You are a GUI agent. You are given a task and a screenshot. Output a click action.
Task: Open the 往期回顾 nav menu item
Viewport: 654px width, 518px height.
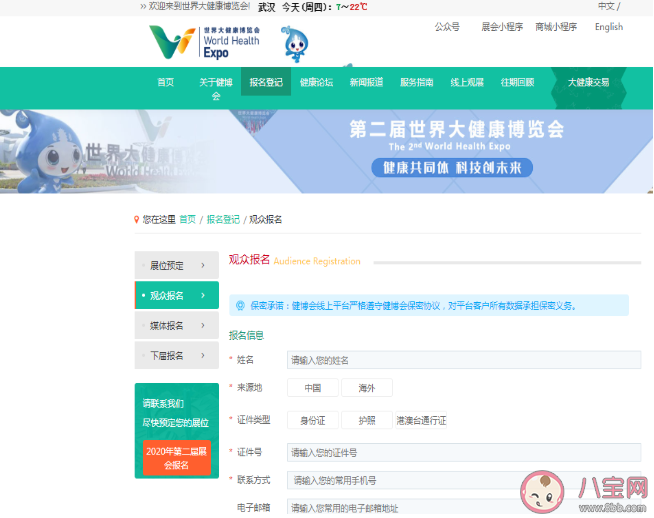[517, 82]
